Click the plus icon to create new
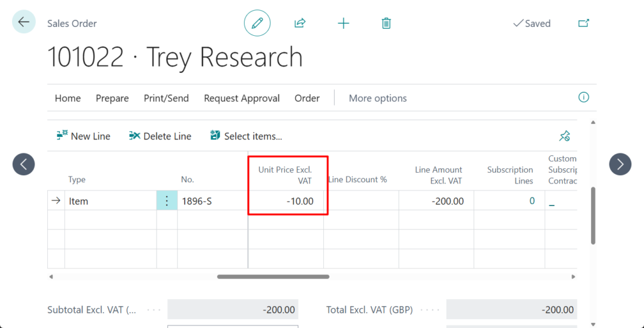The width and height of the screenshot is (644, 328). coord(343,23)
